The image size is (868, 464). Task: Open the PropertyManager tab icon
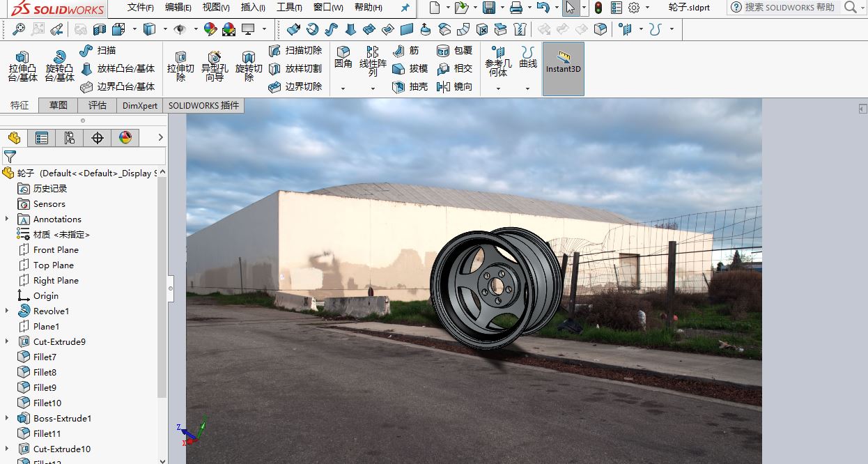click(x=42, y=138)
